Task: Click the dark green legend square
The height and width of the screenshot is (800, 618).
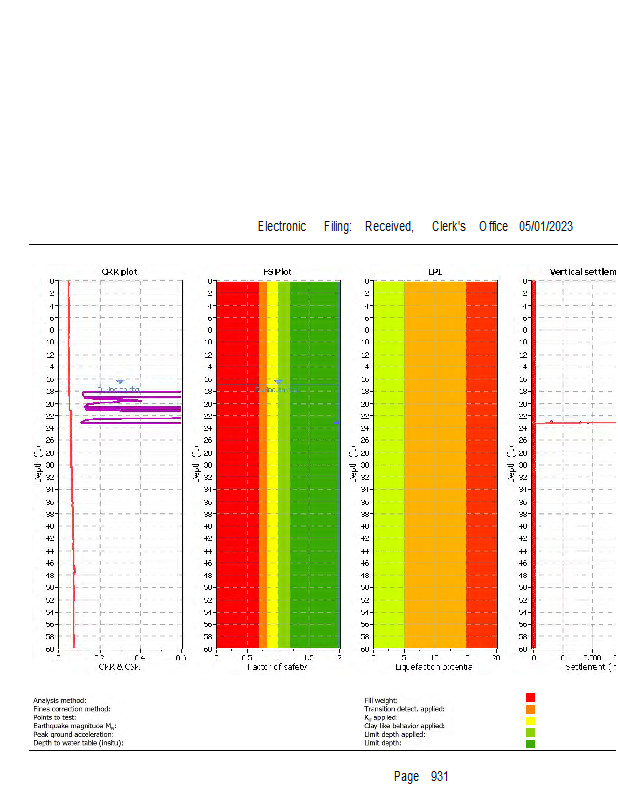Action: click(x=531, y=743)
